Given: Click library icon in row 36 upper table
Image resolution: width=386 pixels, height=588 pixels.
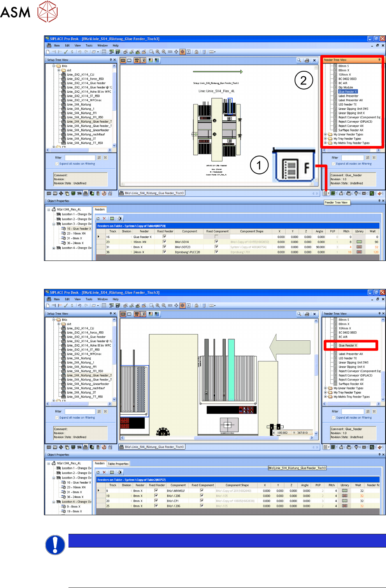Looking at the screenshot, I should (359, 252).
